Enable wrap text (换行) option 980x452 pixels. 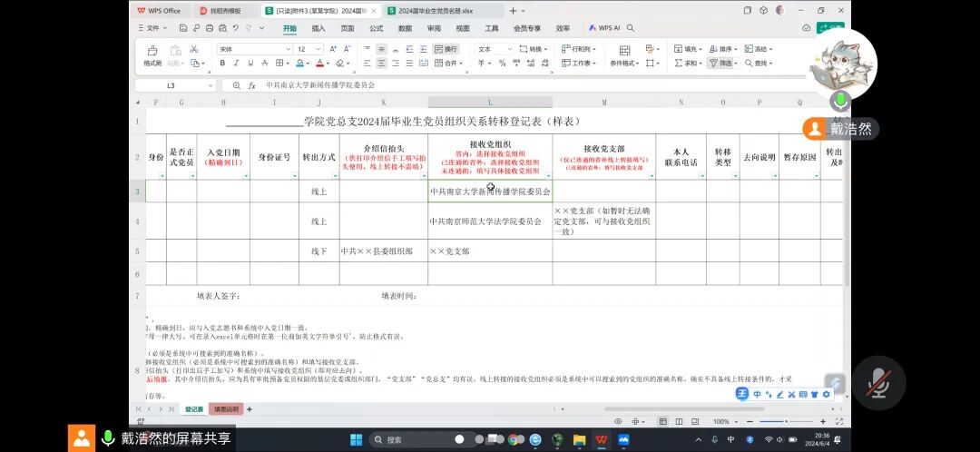point(446,49)
